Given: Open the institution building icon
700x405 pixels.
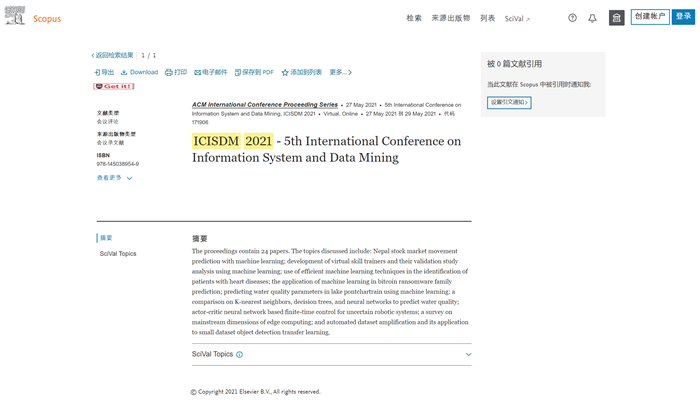Looking at the screenshot, I should click(x=617, y=18).
